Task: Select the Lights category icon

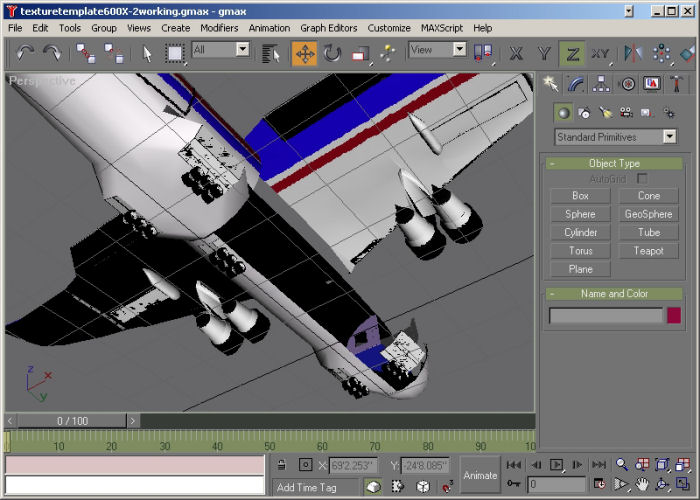Action: click(604, 113)
